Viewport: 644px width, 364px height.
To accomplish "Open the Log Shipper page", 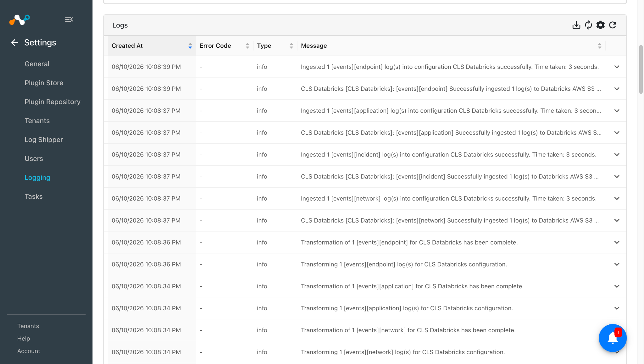I will click(44, 140).
